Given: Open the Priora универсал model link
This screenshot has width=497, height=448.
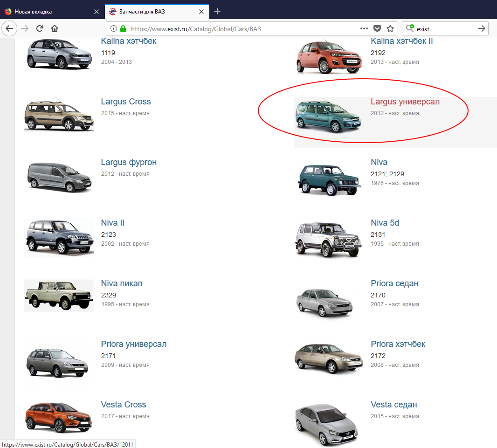Looking at the screenshot, I should point(134,344).
